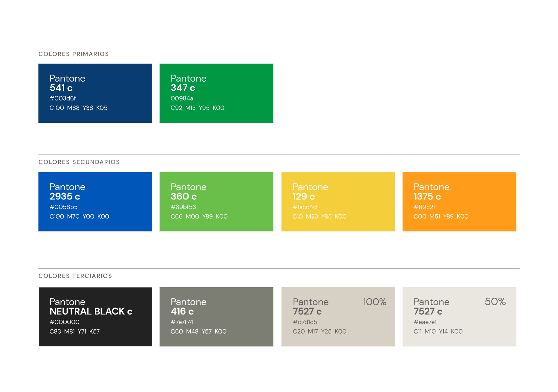The width and height of the screenshot is (558, 392).
Task: Click the 100% opacity label
Action: pos(375,302)
